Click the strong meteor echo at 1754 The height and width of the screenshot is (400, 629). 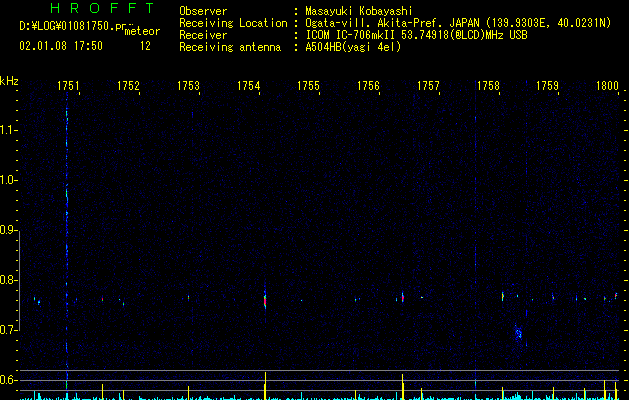[265, 300]
